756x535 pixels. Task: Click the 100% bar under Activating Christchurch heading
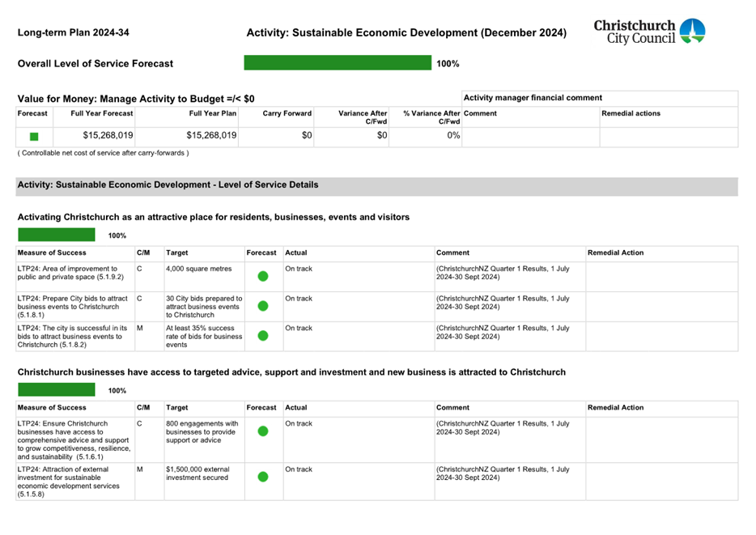[x=57, y=236]
